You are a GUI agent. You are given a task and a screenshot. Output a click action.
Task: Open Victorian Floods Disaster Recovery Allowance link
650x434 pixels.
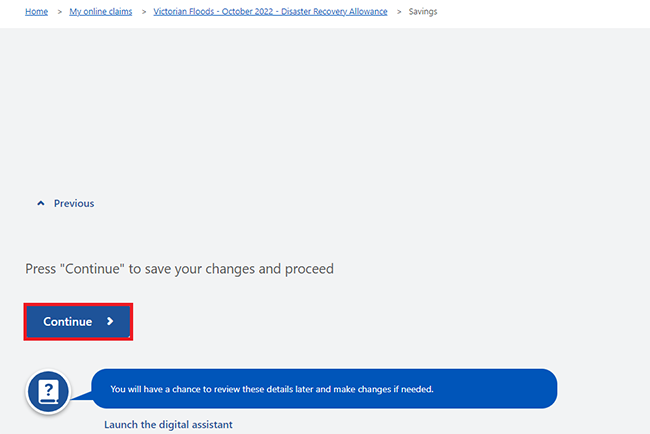click(270, 12)
